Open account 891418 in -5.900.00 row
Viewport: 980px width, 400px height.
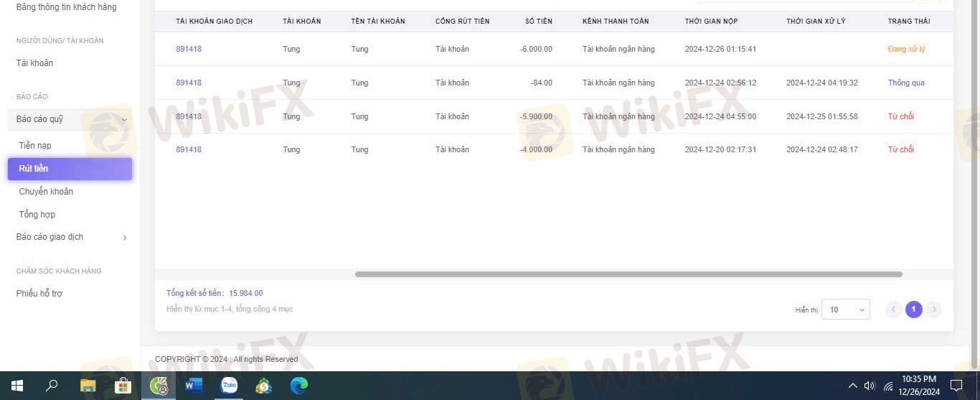(189, 116)
